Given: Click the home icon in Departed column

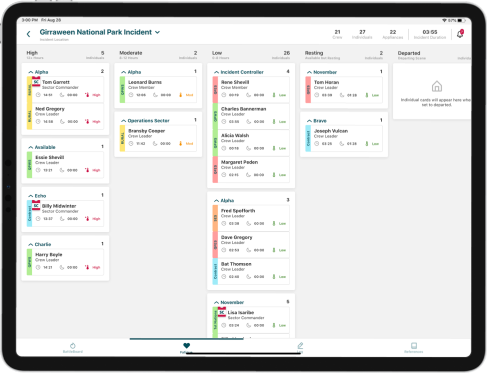Looking at the screenshot, I should pos(437,86).
